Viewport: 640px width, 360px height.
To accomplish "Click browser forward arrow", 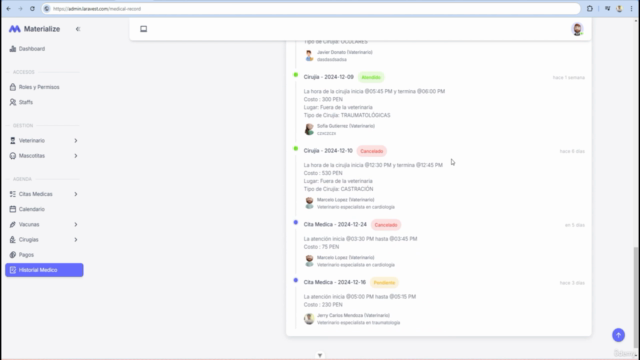I will tap(20, 9).
